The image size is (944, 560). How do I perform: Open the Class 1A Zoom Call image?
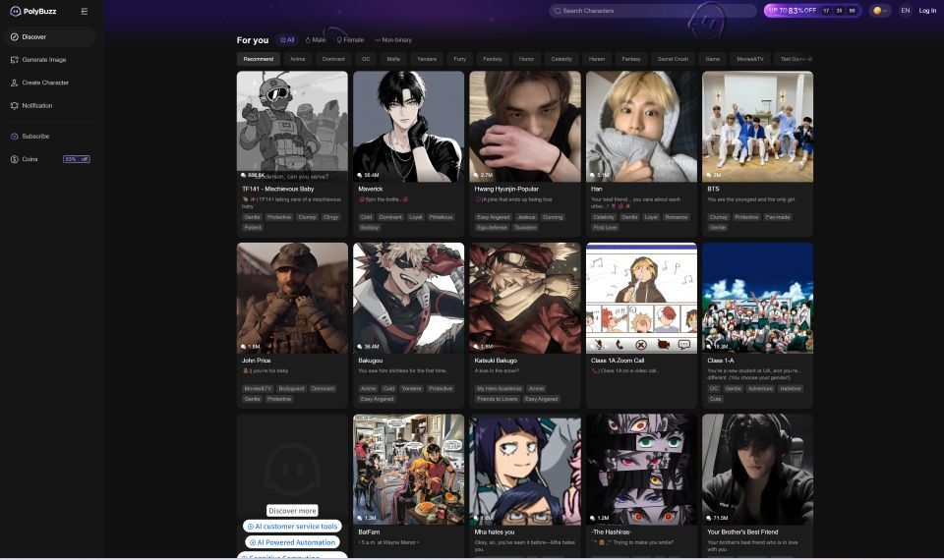point(641,298)
